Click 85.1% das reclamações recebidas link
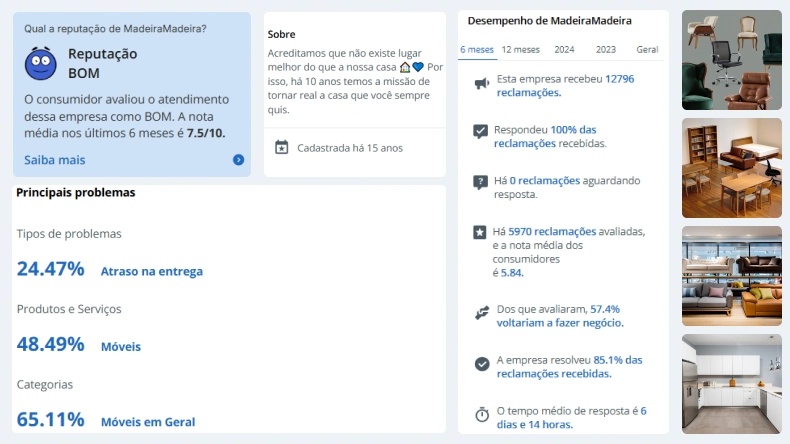Viewport: 790px width, 444px height. pos(569,367)
